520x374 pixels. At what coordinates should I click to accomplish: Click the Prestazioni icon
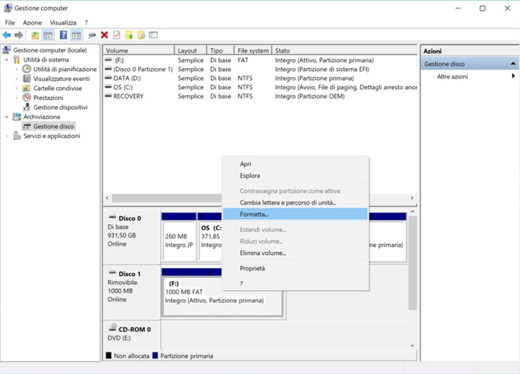27,98
